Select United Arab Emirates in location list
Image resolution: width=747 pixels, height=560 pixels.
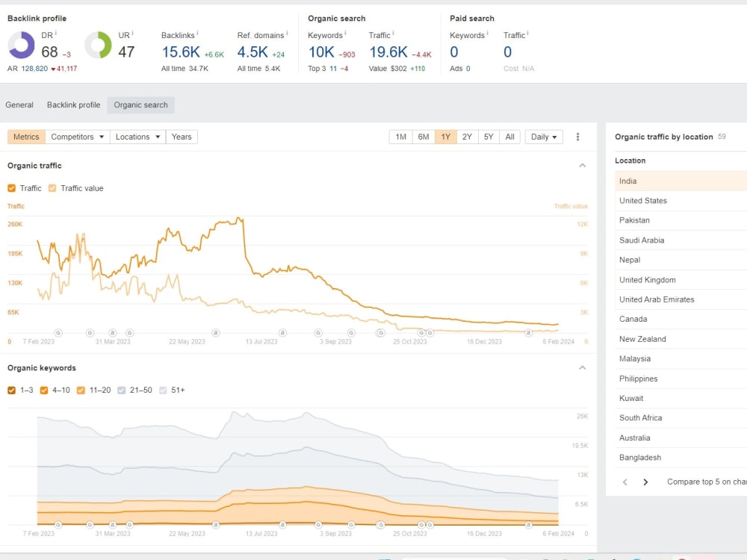tap(681, 299)
